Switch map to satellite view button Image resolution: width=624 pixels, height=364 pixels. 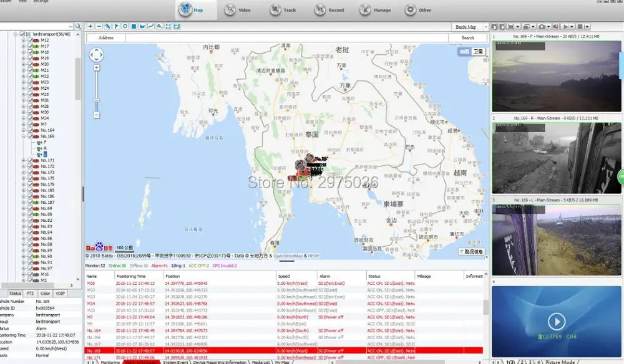pos(478,52)
